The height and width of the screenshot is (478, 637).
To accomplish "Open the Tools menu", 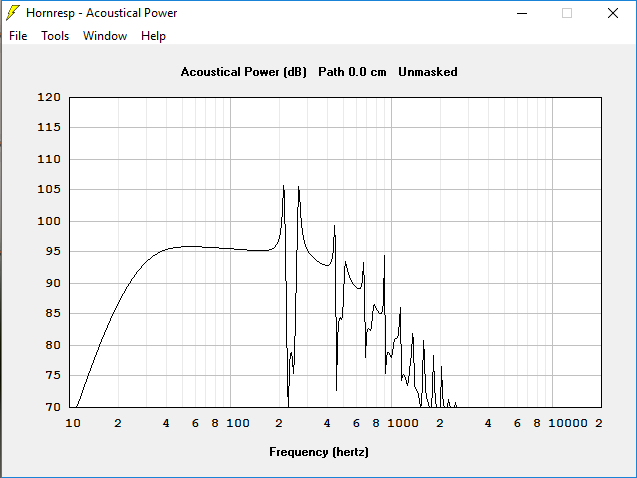I will [x=55, y=36].
